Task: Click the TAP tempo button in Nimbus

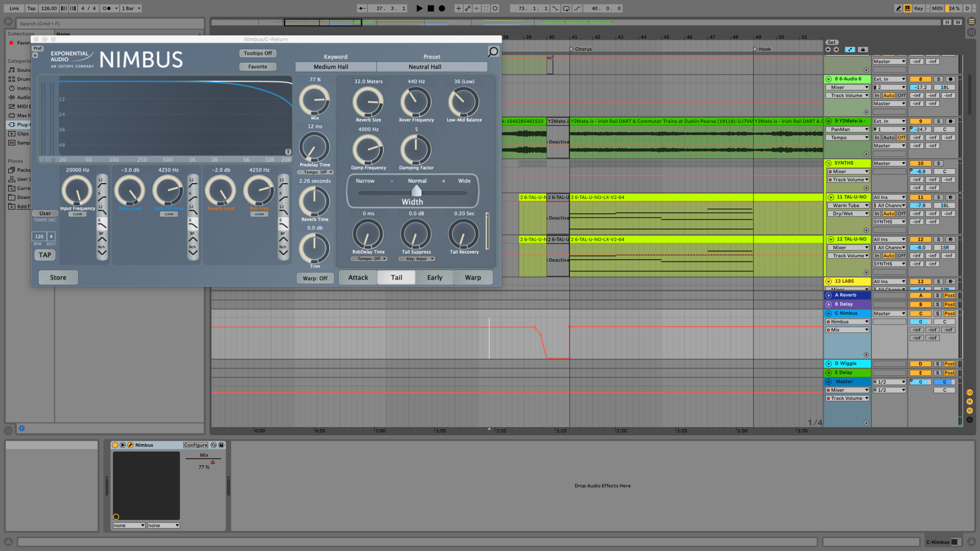Action: [45, 255]
